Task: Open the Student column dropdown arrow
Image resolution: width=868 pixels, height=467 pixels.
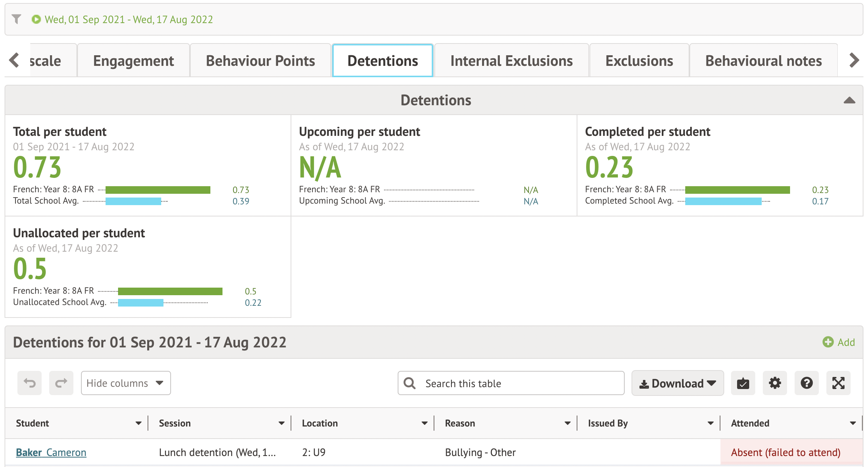Action: coord(138,423)
